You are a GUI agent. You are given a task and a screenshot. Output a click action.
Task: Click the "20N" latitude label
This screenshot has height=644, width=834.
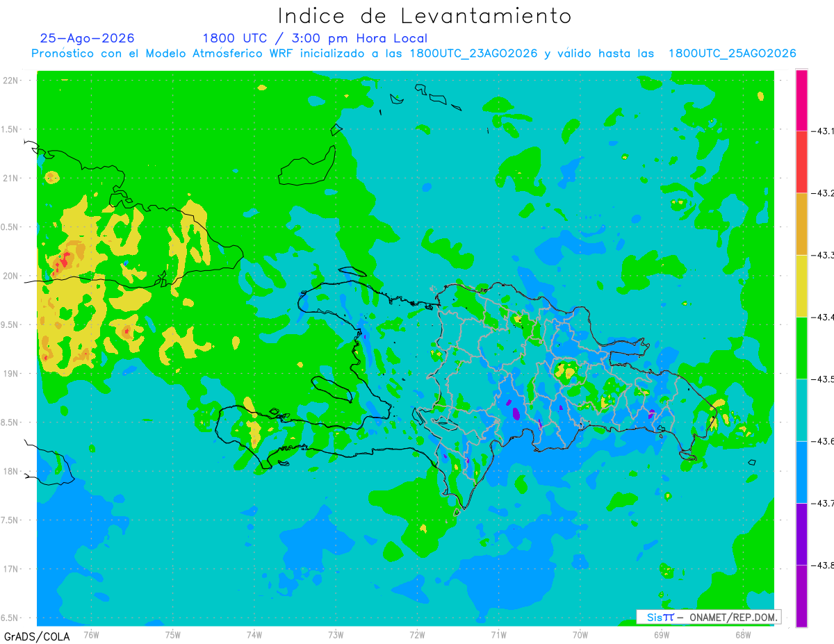click(x=11, y=276)
